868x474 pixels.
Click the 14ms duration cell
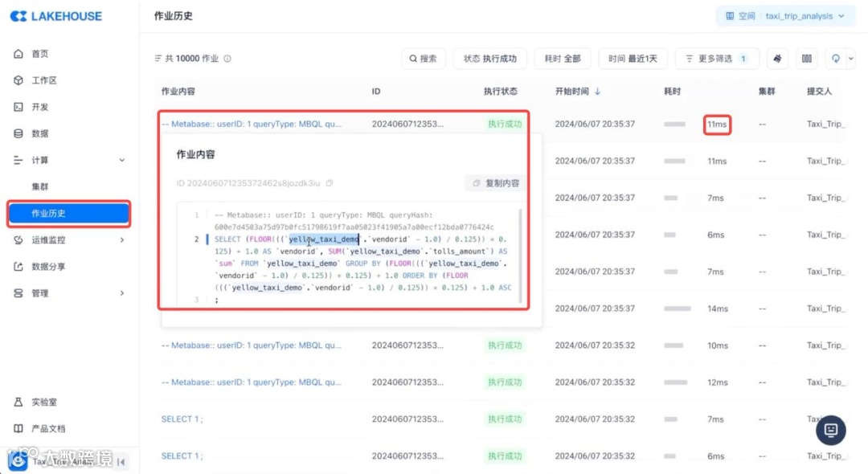click(718, 309)
